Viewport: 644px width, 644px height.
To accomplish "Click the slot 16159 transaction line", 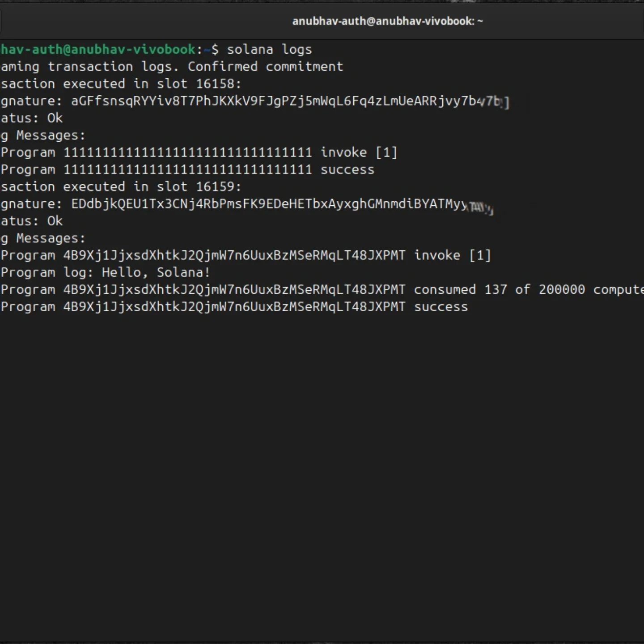I will click(x=121, y=186).
